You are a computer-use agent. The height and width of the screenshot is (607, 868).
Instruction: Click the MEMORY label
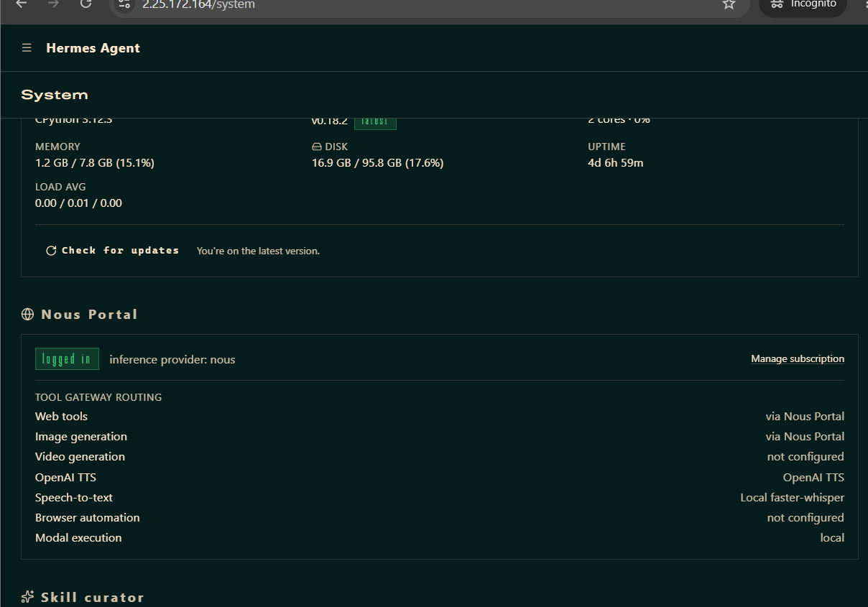coord(57,147)
